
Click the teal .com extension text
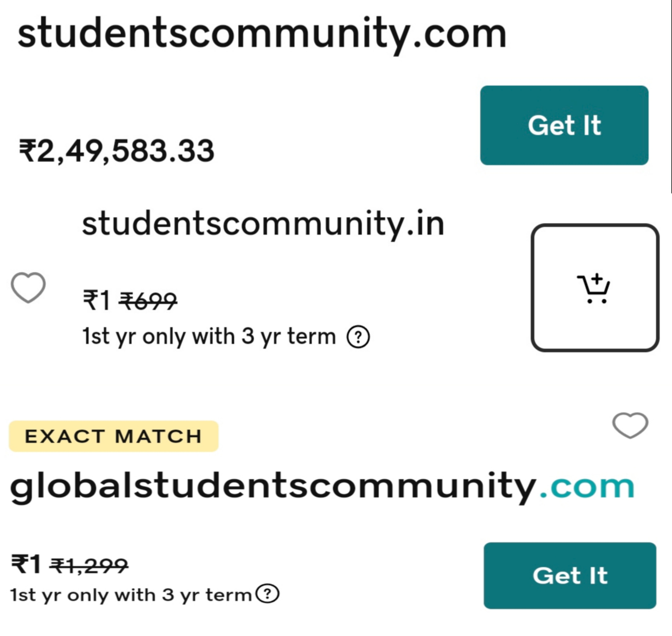point(587,487)
